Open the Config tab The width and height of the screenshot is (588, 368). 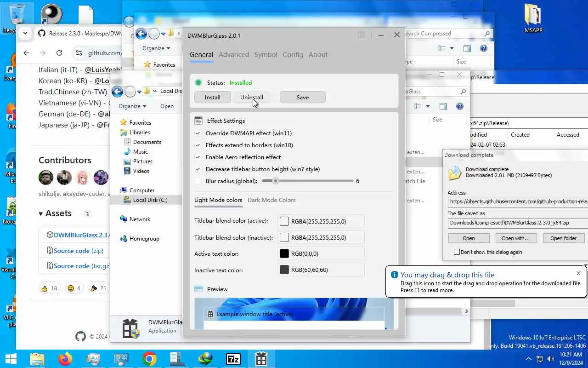(x=293, y=55)
